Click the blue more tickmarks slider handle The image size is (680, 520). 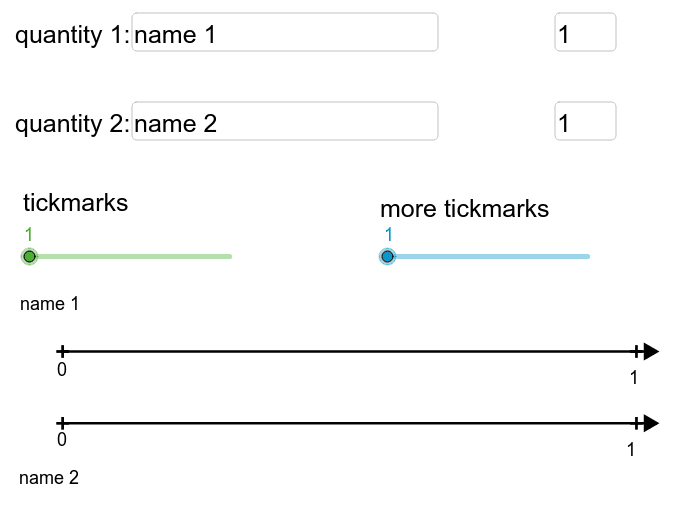(x=387, y=257)
